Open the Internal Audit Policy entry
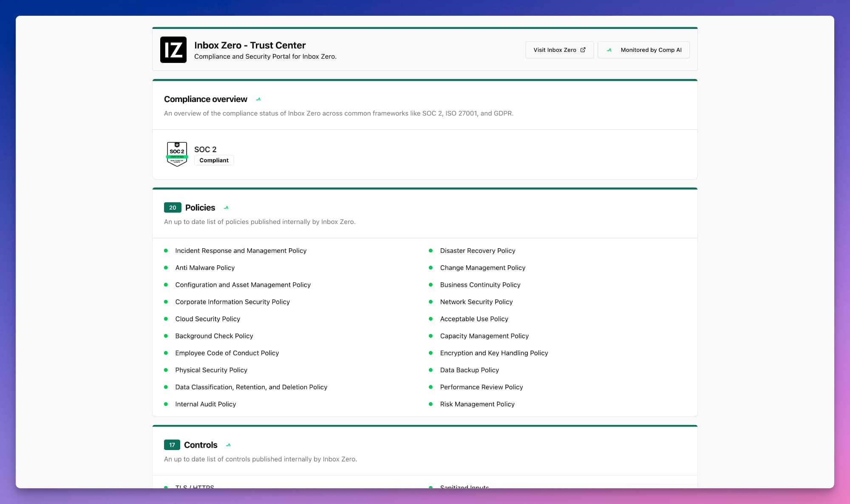 [x=205, y=404]
